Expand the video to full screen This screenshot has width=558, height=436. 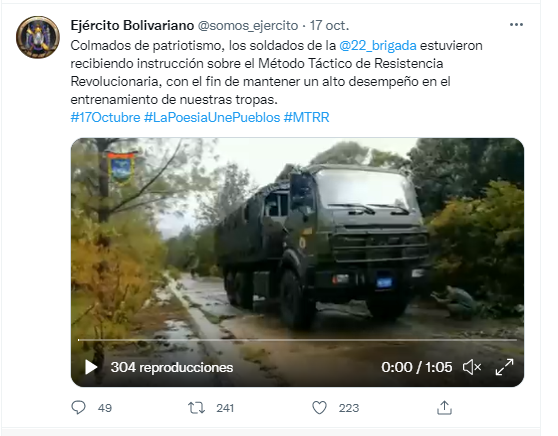click(504, 367)
